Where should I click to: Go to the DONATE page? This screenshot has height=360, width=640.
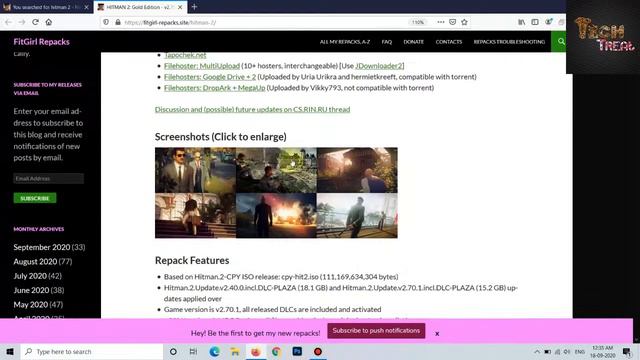coord(413,42)
